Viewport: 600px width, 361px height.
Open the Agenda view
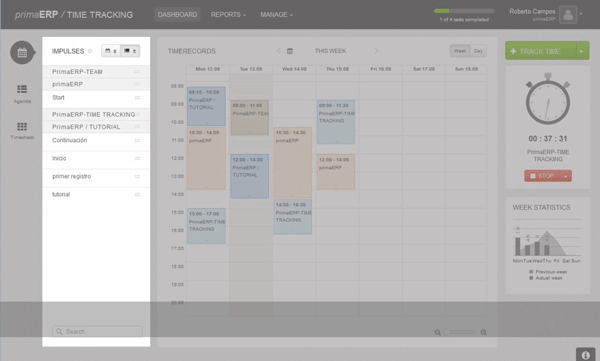22,94
